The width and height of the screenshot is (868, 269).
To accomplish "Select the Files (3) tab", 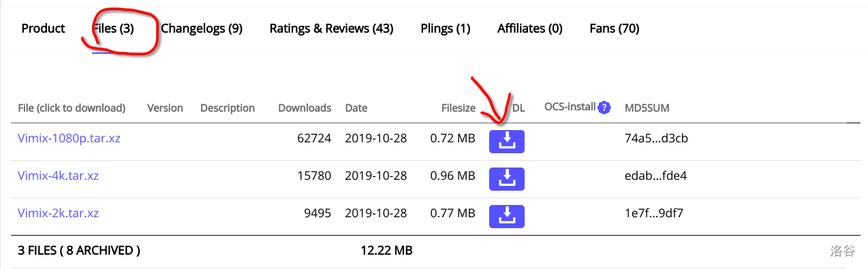I will pyautogui.click(x=113, y=29).
